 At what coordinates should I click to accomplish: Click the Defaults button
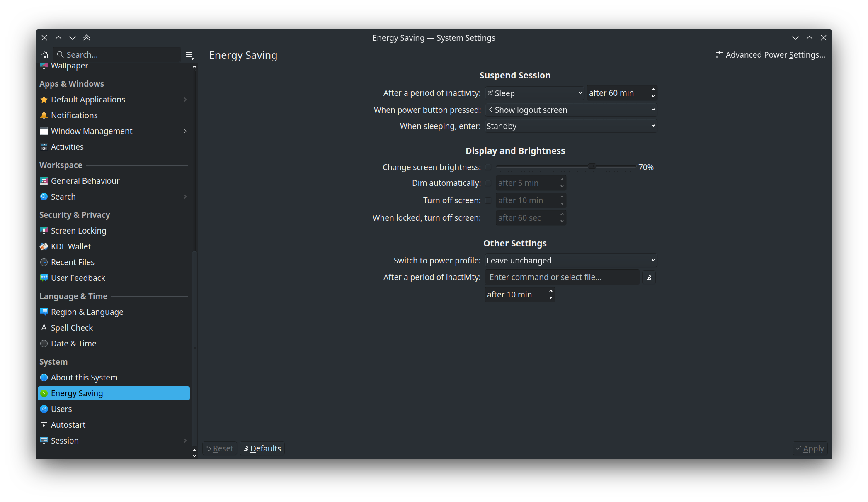pos(262,448)
